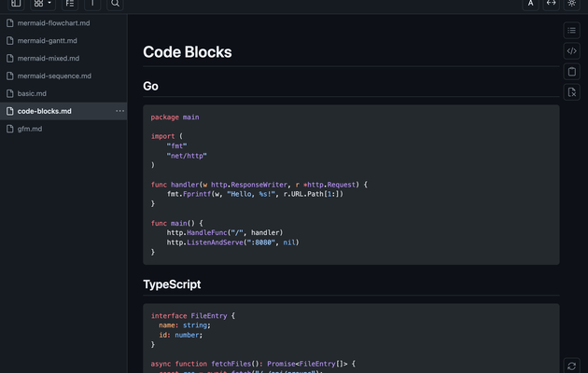This screenshot has width=588, height=373.
Task: Click file icon beside mermaid-flowchart.md
Action: point(10,23)
